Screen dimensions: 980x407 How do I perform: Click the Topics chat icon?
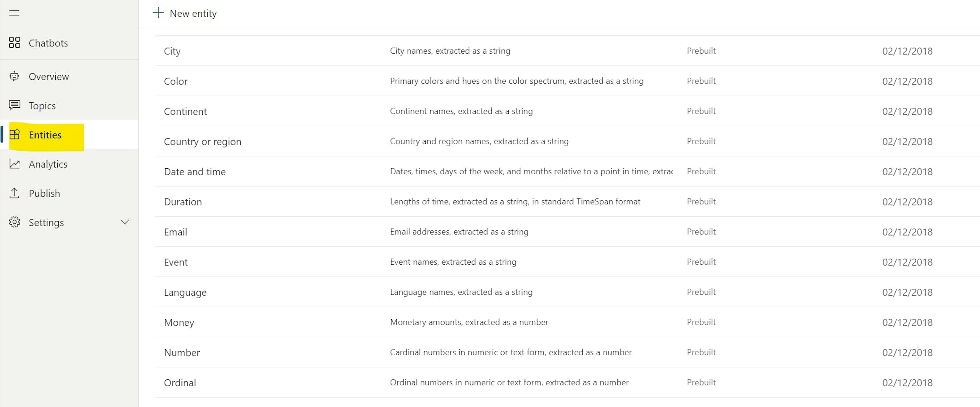[x=15, y=105]
